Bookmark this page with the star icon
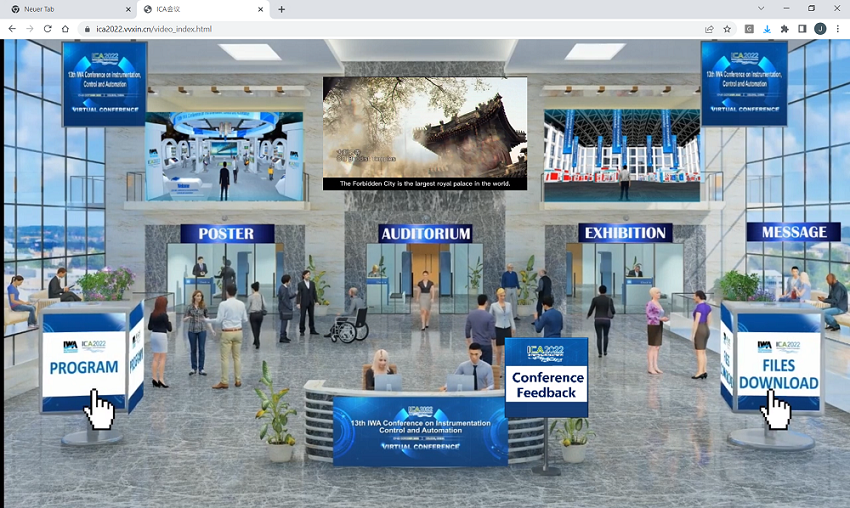850x508 pixels. point(727,29)
